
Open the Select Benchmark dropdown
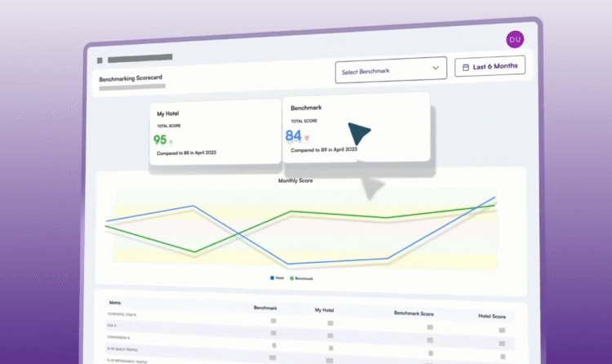[391, 70]
